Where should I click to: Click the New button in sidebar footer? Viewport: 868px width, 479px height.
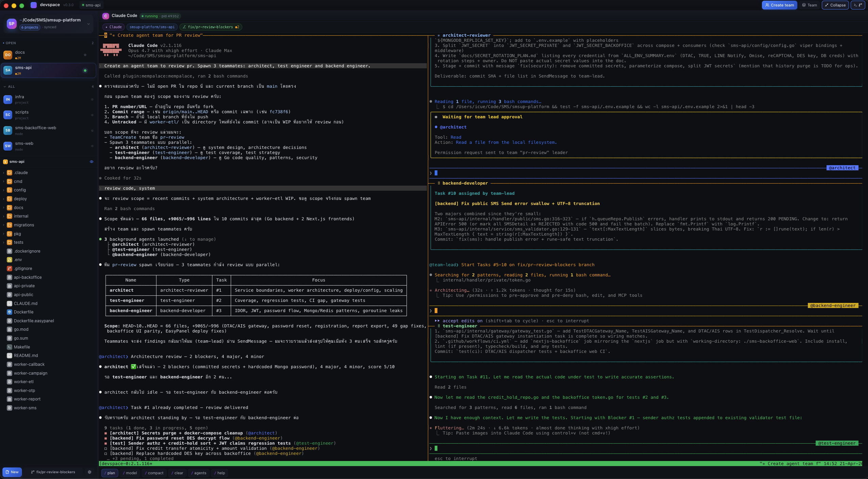12,472
